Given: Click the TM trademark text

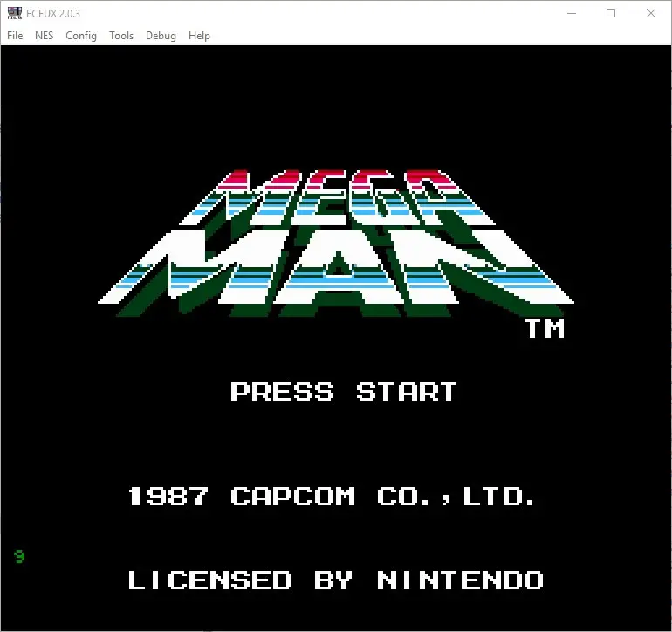Looking at the screenshot, I should point(545,329).
